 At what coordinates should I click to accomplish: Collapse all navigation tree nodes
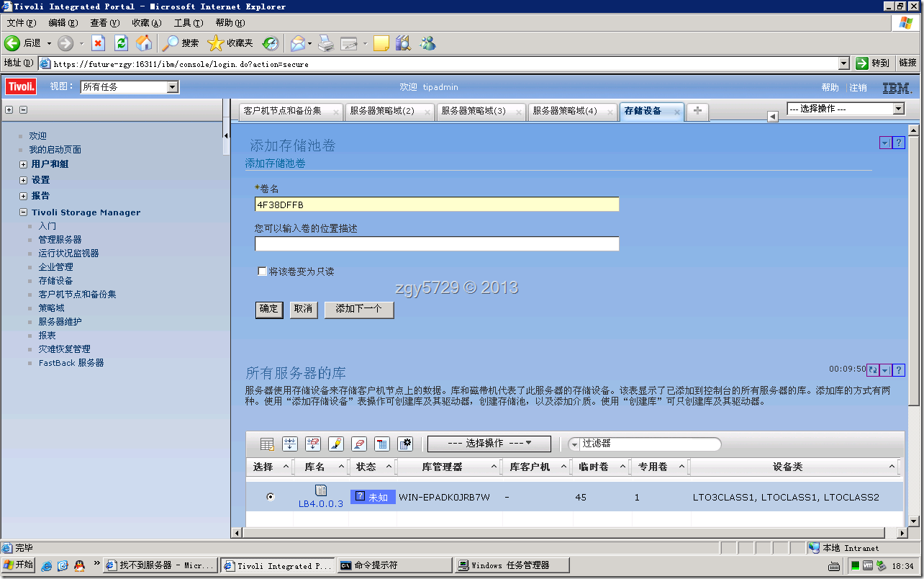23,110
